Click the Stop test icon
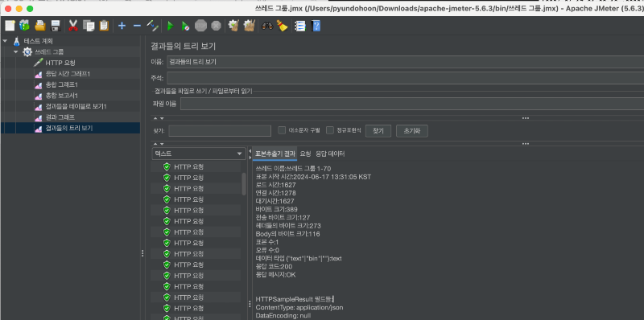The height and width of the screenshot is (320, 644). (200, 26)
